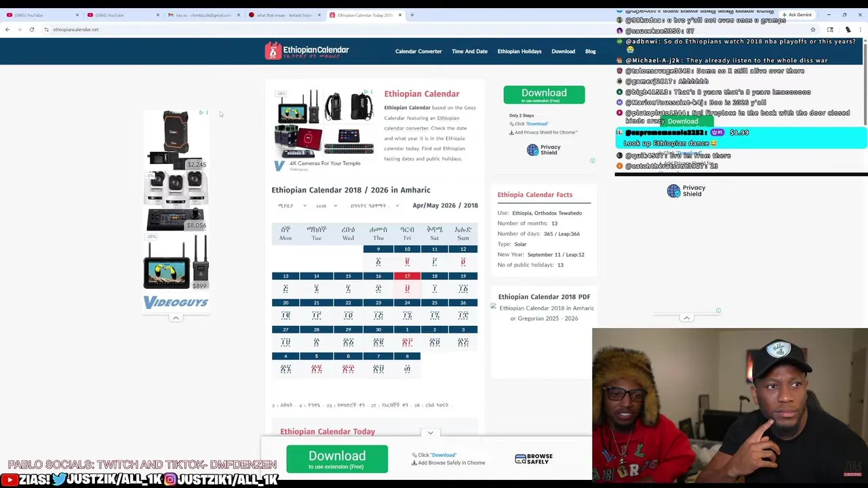Select Gregorian day 9 in calendar
Viewport: 868px width, 488px height.
coord(378,256)
